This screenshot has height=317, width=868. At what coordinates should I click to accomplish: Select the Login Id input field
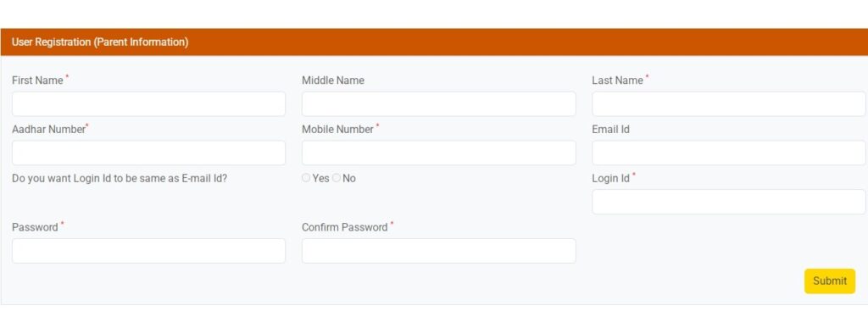pyautogui.click(x=728, y=202)
